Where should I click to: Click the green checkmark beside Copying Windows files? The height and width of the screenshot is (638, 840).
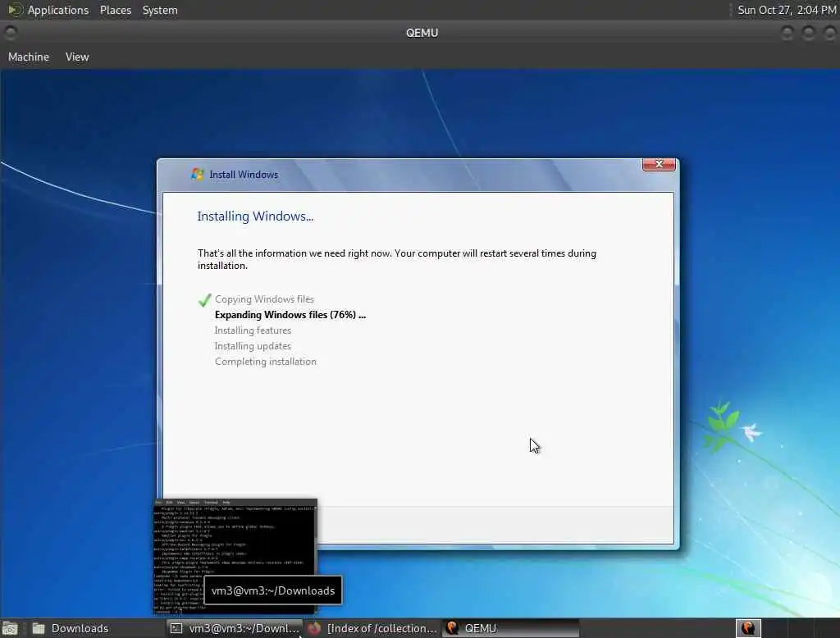(204, 300)
